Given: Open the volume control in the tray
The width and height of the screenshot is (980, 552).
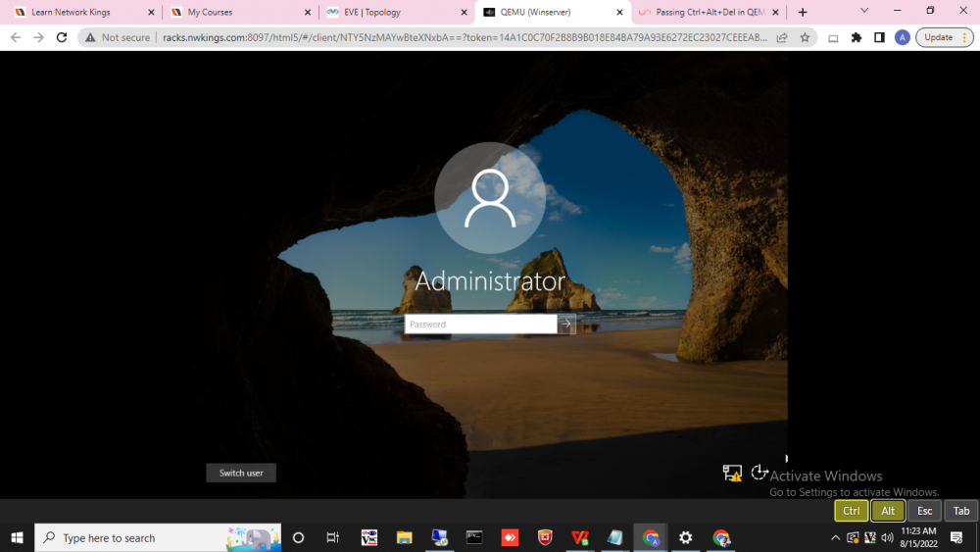Looking at the screenshot, I should coord(887,537).
